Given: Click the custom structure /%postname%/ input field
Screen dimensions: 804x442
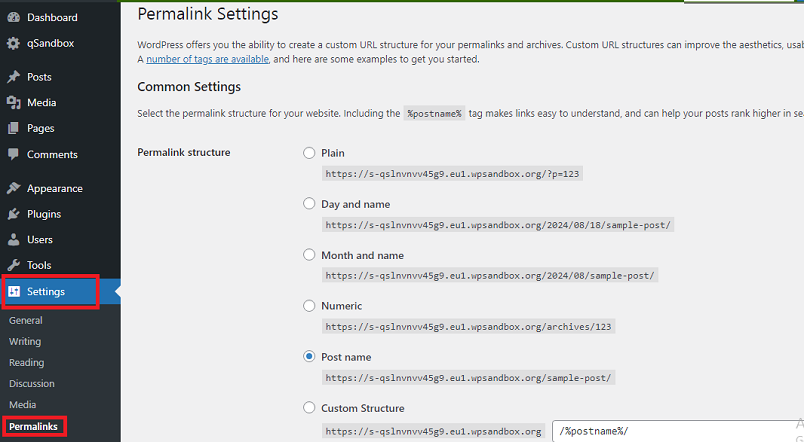Looking at the screenshot, I should click(676, 431).
